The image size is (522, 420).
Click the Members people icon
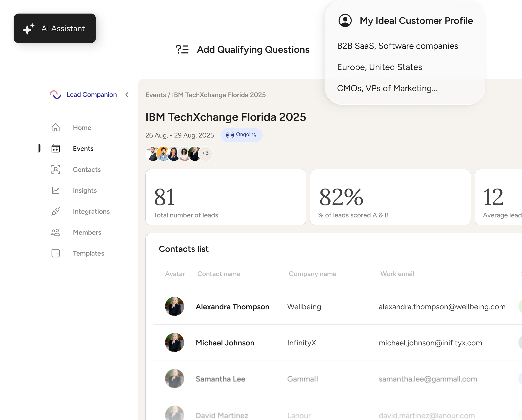55,232
